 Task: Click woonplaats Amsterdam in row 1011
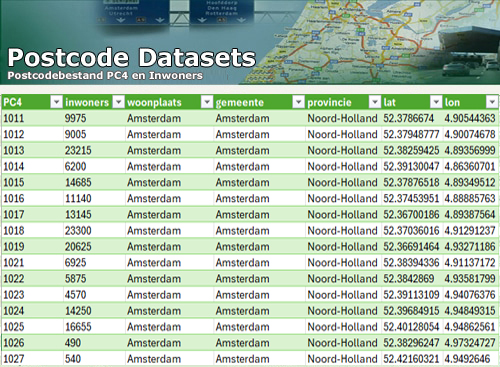154,118
